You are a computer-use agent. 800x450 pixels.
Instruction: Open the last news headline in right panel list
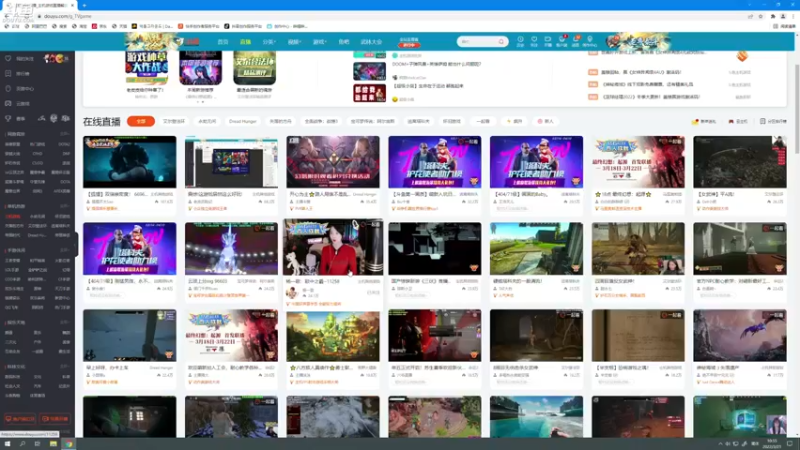click(x=651, y=97)
